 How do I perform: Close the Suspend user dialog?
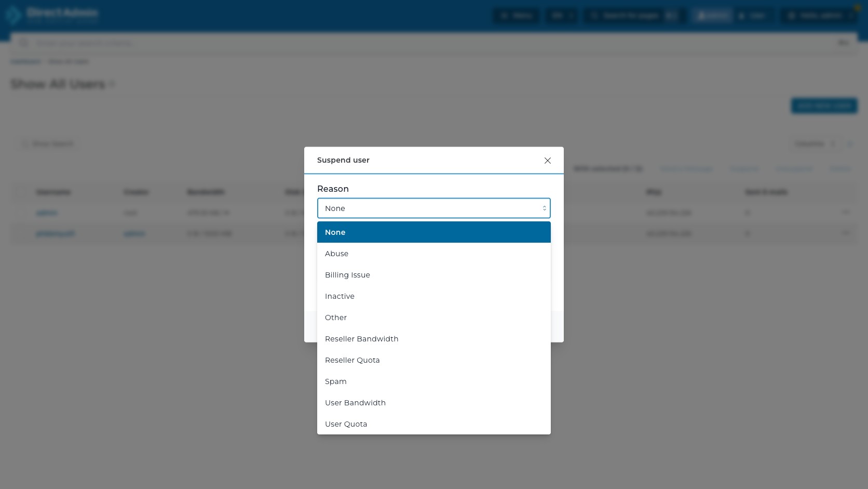click(547, 161)
